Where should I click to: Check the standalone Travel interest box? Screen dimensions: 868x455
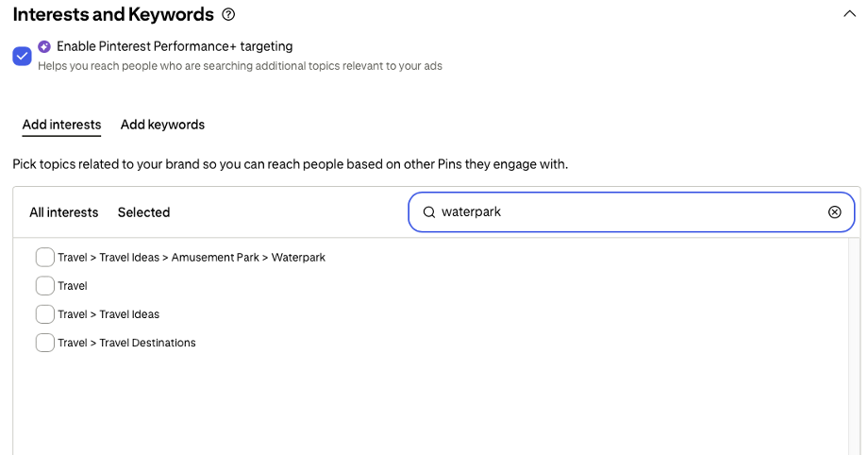click(x=45, y=286)
